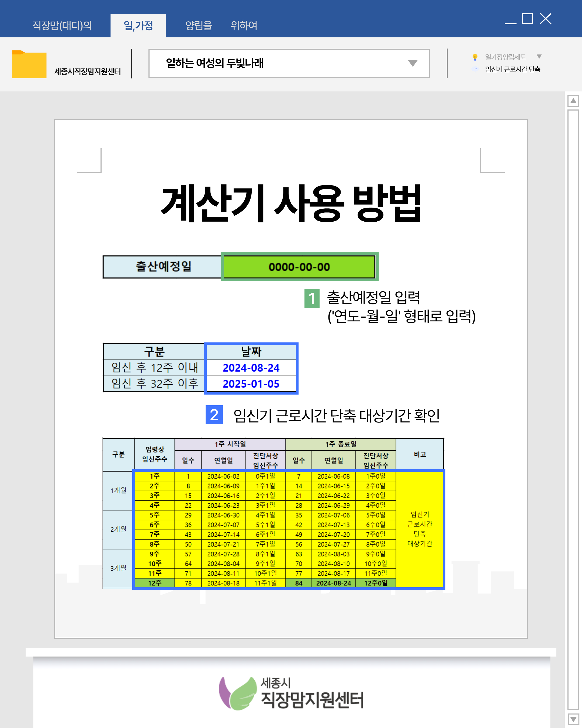
Task: Click the 날짜 column header
Action: pos(251,352)
